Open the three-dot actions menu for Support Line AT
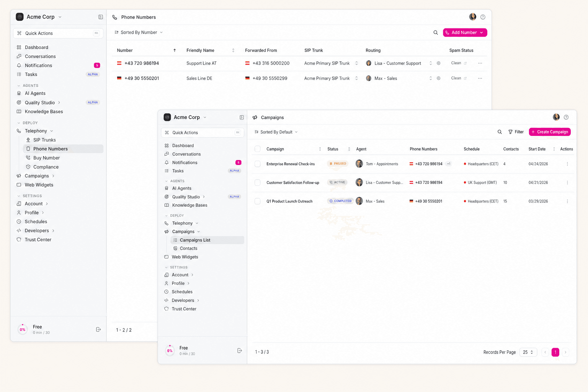The height and width of the screenshot is (392, 588). click(480, 63)
